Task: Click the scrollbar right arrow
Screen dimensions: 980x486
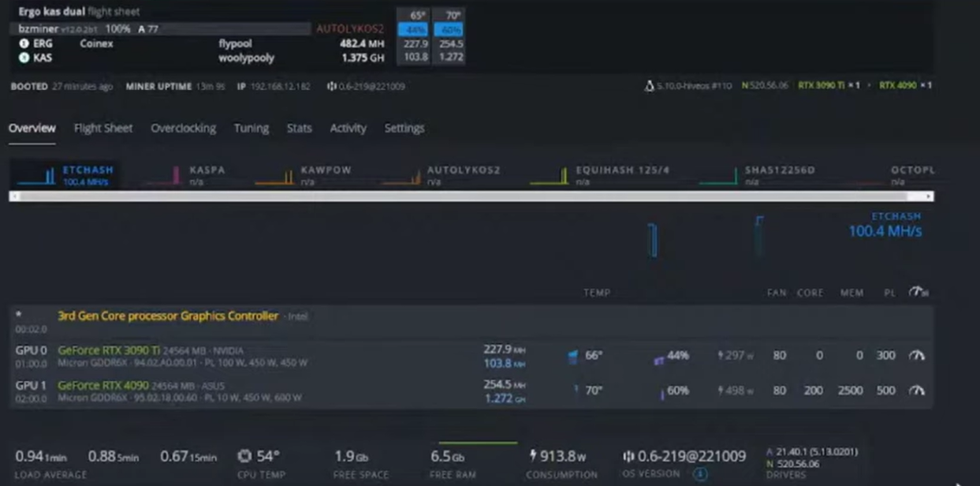Action: pos(929,196)
